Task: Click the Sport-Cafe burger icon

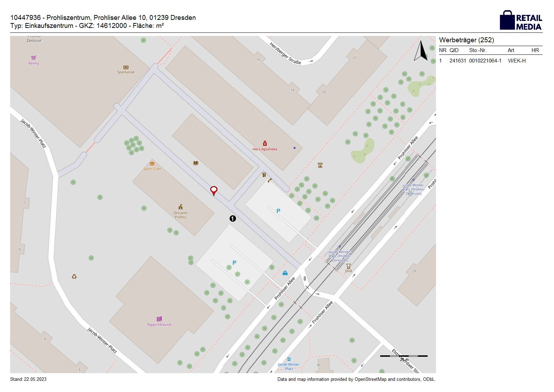Action: (152, 164)
